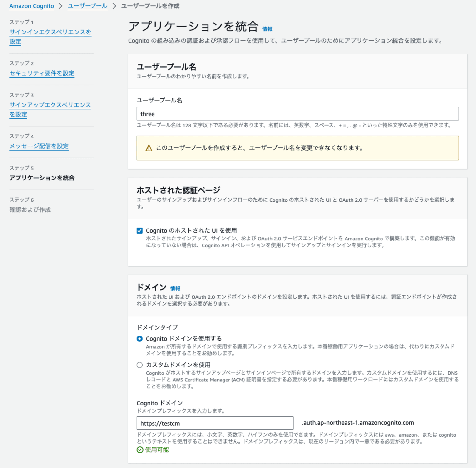Click the ドメインタイプ label

(x=157, y=327)
